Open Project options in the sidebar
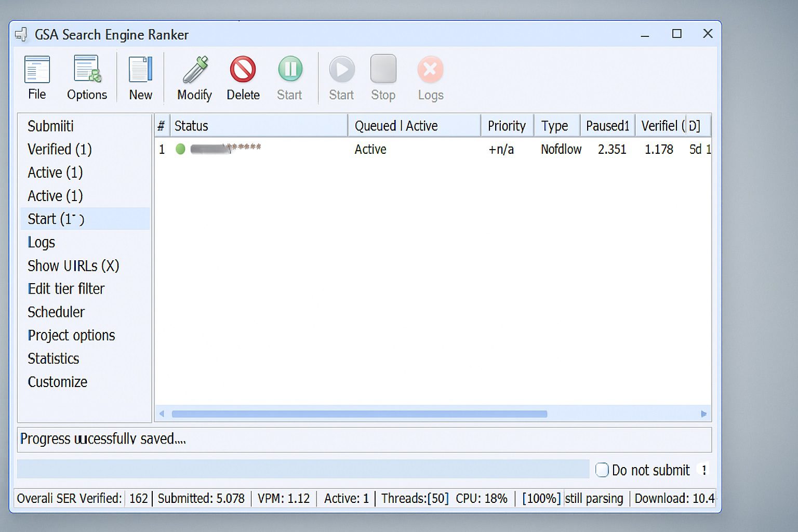Viewport: 798px width, 532px height. pos(71,336)
